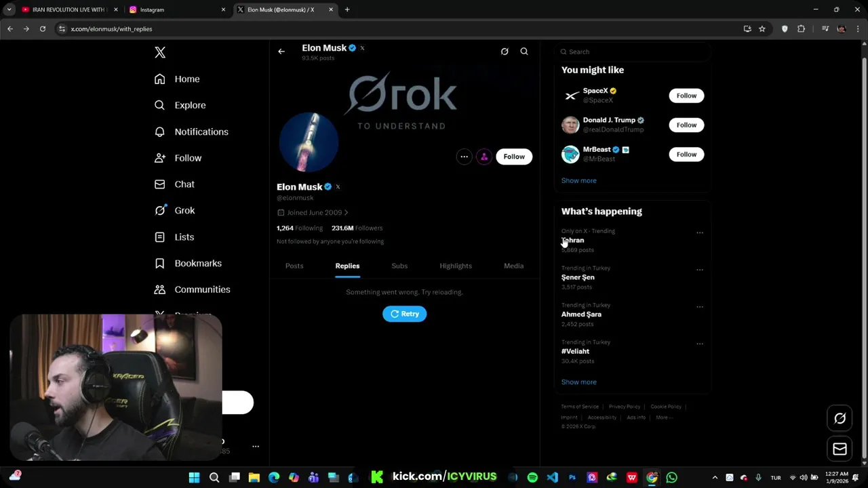Open Chat in the X sidebar
The image size is (868, 488).
(x=174, y=184)
